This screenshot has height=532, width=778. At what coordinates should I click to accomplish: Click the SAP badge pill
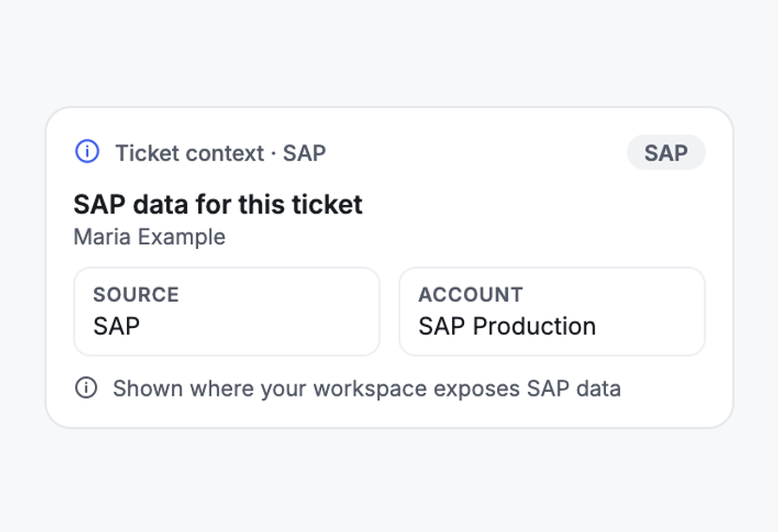(666, 152)
